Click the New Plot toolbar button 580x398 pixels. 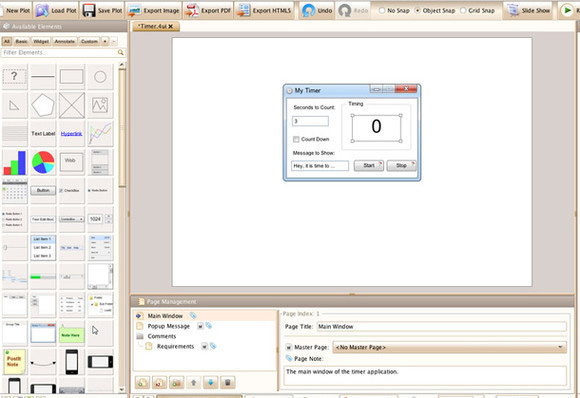(16, 10)
